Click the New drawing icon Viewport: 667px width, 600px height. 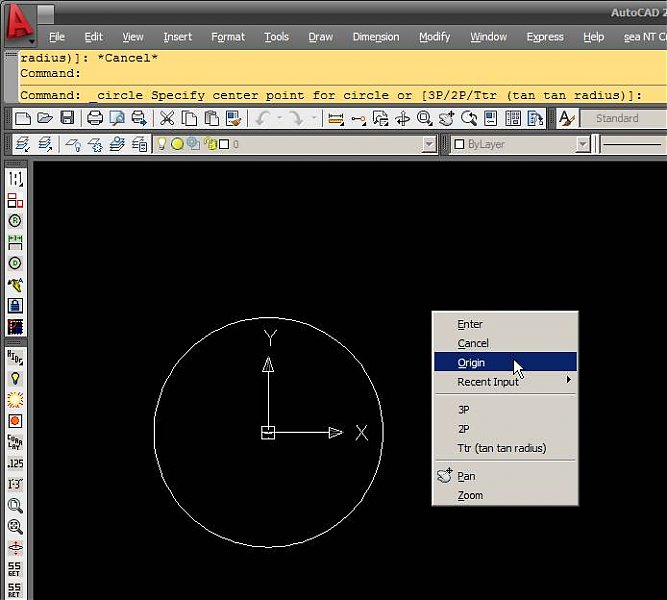pyautogui.click(x=23, y=118)
